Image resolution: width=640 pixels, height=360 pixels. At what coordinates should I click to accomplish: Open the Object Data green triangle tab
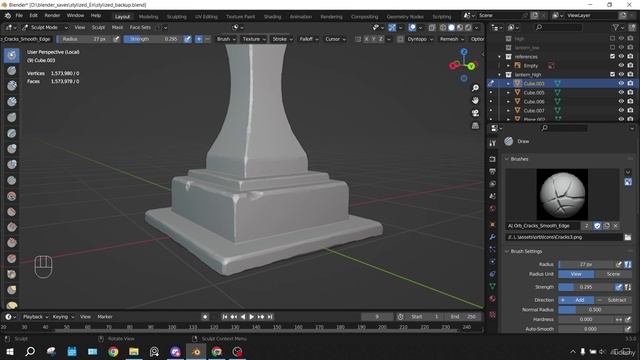tap(493, 286)
